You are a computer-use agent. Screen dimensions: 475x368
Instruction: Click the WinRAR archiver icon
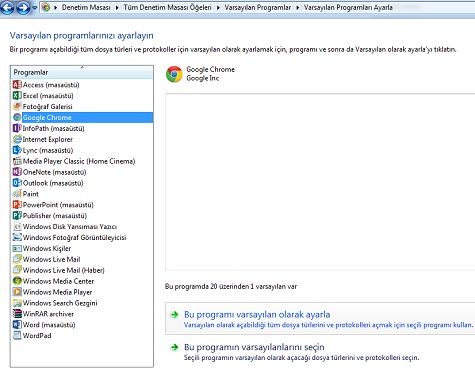(x=17, y=314)
